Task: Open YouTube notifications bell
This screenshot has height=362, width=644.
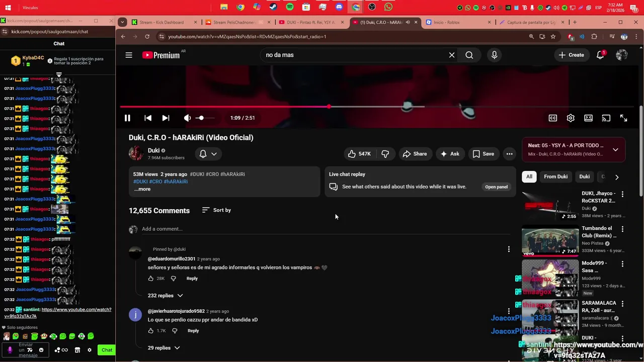Action: [x=600, y=55]
